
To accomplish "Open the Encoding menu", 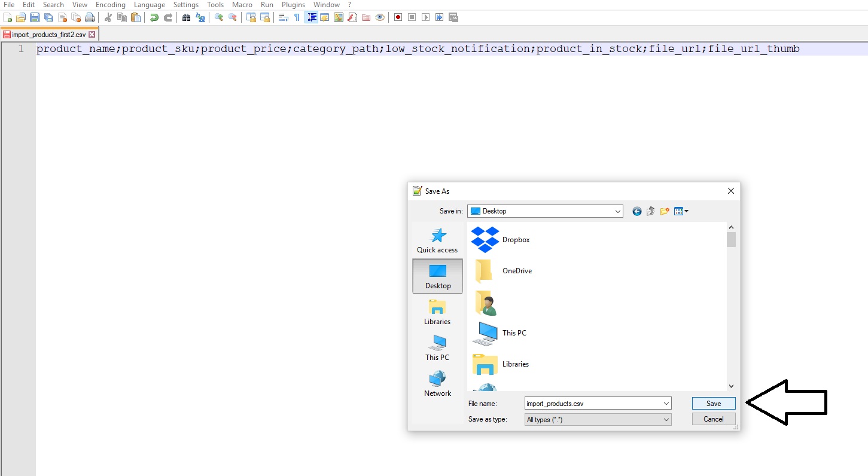I will (111, 5).
